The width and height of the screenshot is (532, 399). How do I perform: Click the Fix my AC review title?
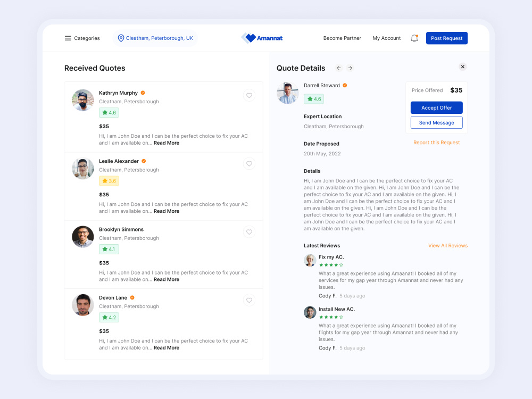[x=331, y=257]
